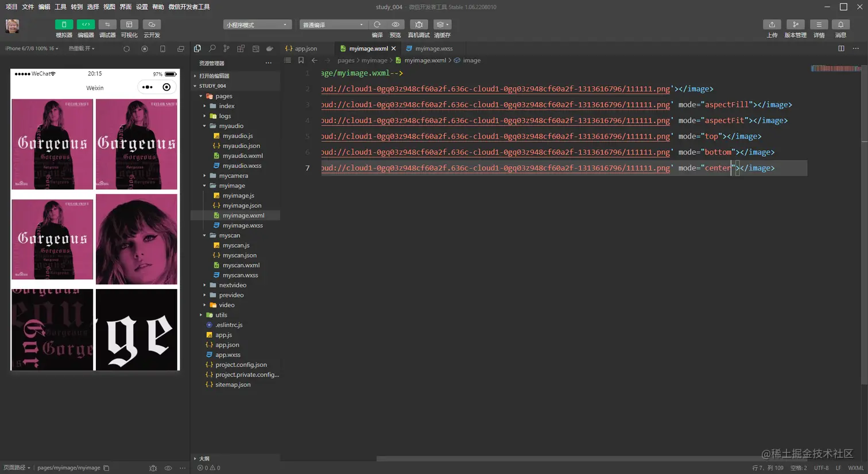Open 资源管理器 more actions ellipsis
The height and width of the screenshot is (474, 868).
[268, 63]
